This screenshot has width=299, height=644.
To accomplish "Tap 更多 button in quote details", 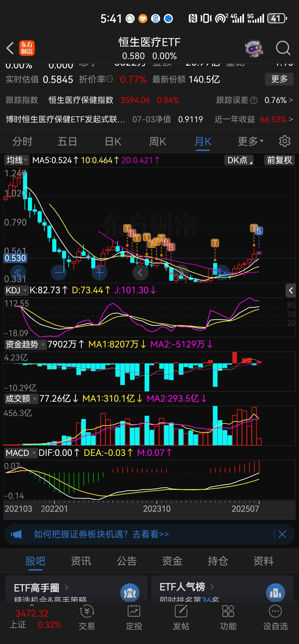I will click(279, 79).
